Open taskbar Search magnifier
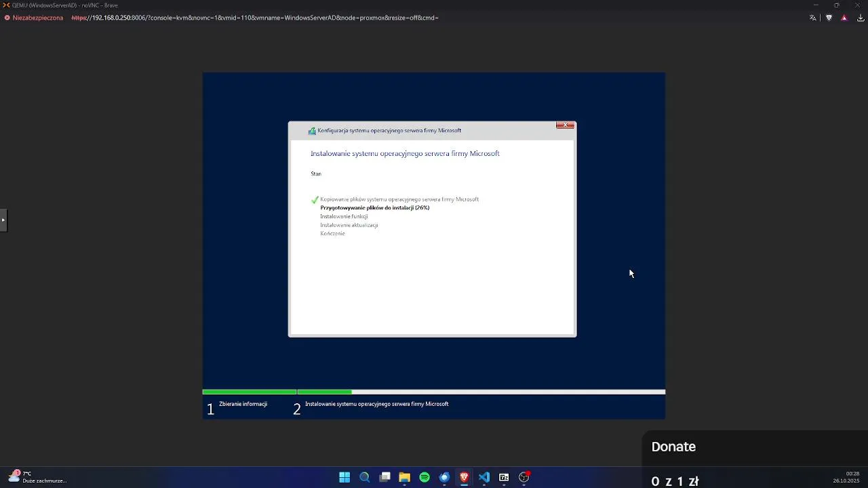The image size is (868, 488). (364, 477)
